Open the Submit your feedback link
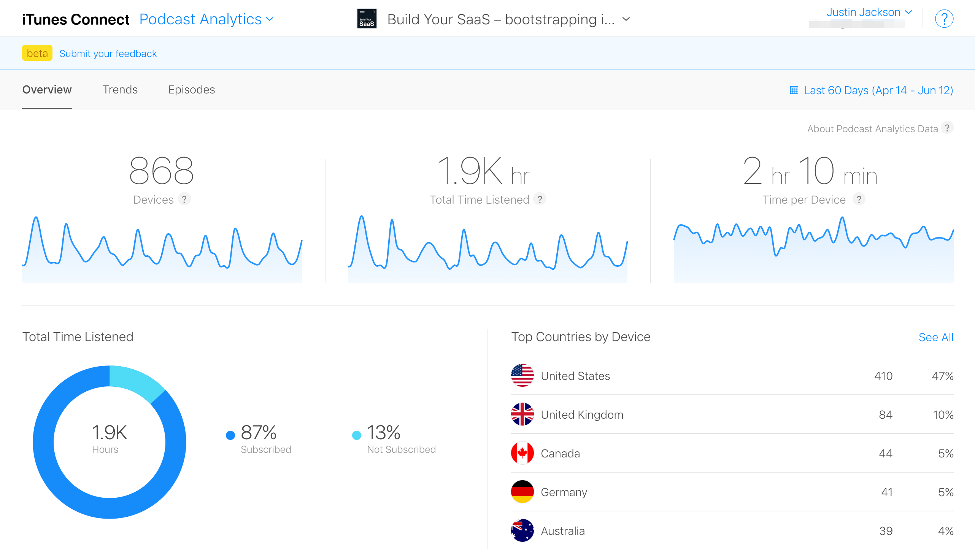The height and width of the screenshot is (560, 975). [108, 54]
